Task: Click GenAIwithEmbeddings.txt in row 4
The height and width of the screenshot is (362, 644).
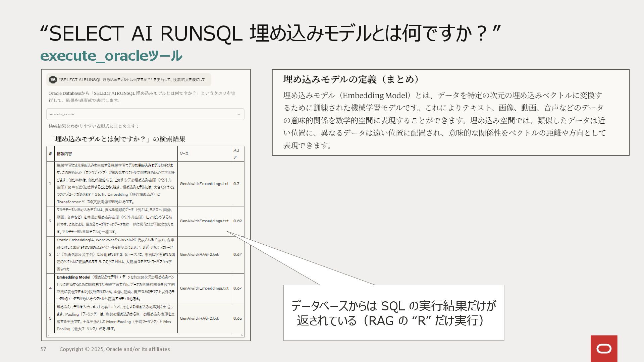Action: pos(204,288)
